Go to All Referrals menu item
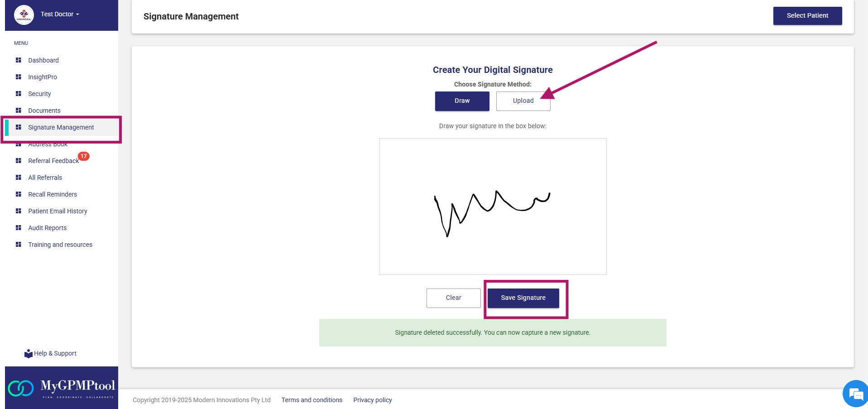868x409 pixels. (45, 178)
